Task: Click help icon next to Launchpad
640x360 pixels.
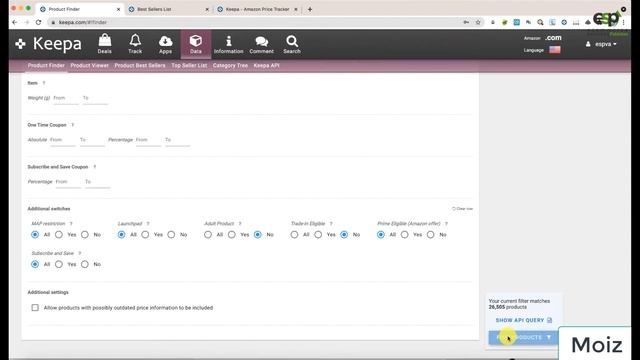Action: point(148,224)
